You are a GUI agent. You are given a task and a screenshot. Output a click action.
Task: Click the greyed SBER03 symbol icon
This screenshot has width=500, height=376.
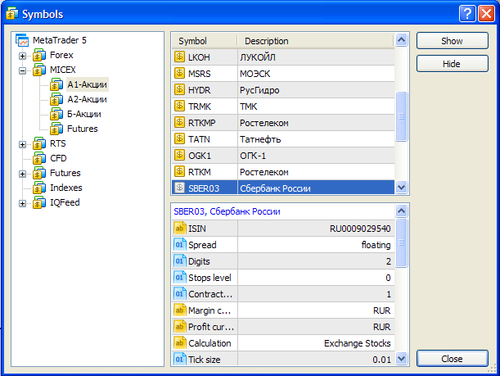coord(179,188)
